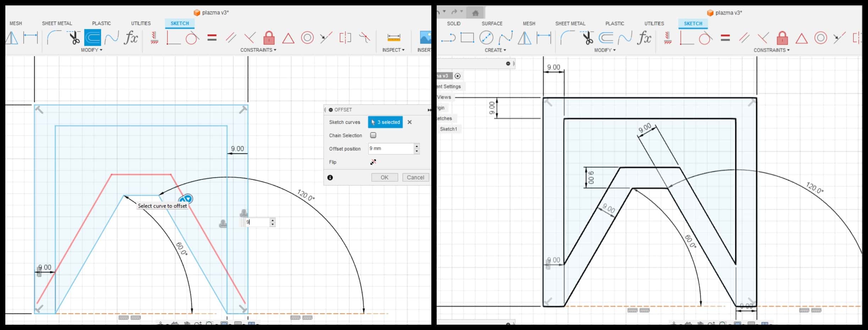This screenshot has width=868, height=330.
Task: Activate the Trim scissors in the right screenshot
Action: pyautogui.click(x=587, y=38)
